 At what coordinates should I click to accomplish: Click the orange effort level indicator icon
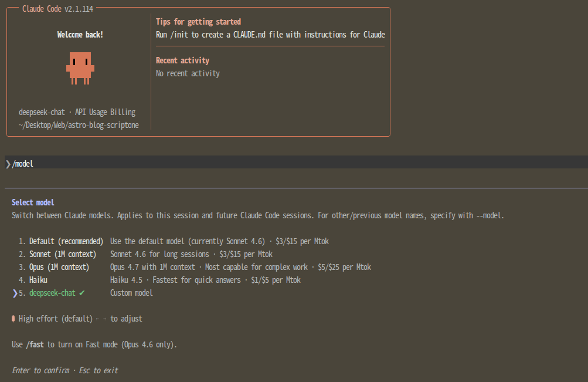(13, 319)
